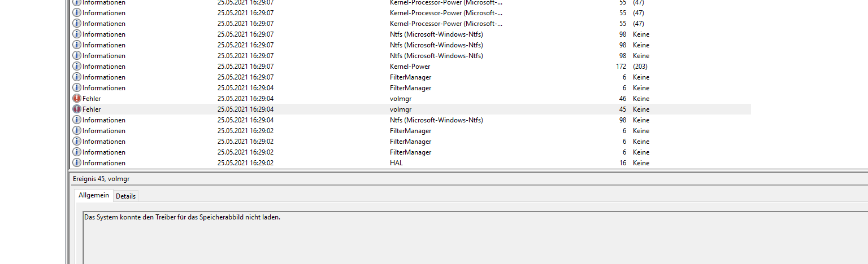Viewport: 868px width, 264px height.
Task: Click date cell of volmgr event 46 row
Action: [245, 99]
